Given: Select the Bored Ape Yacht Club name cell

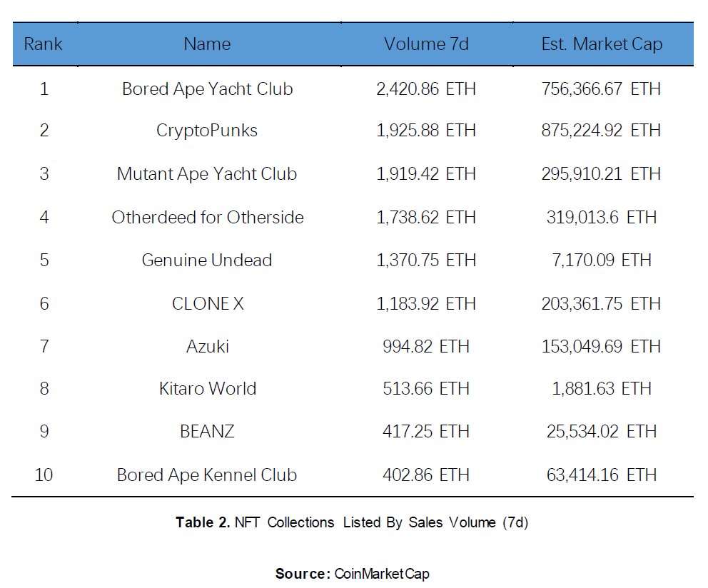Looking at the screenshot, I should tap(207, 89).
